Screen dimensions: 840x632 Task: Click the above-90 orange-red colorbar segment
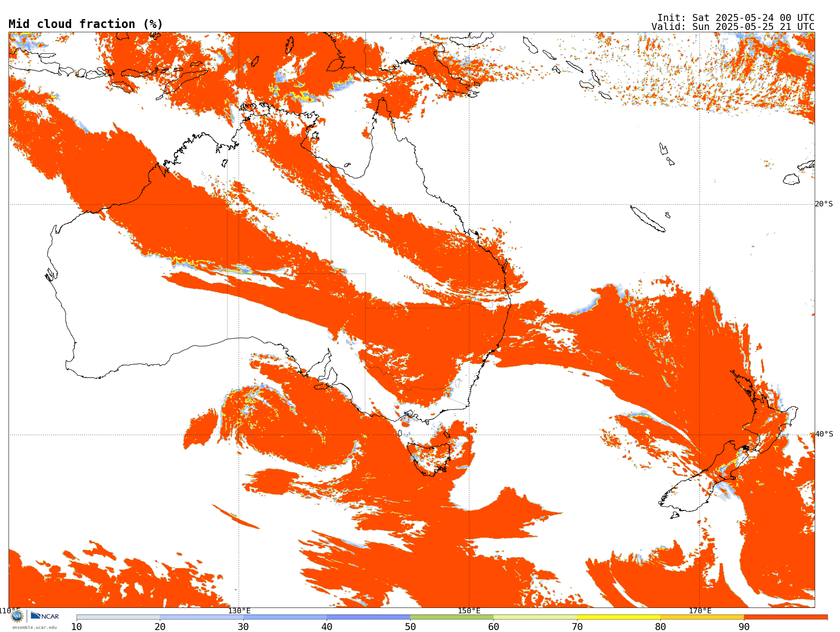coord(786,617)
